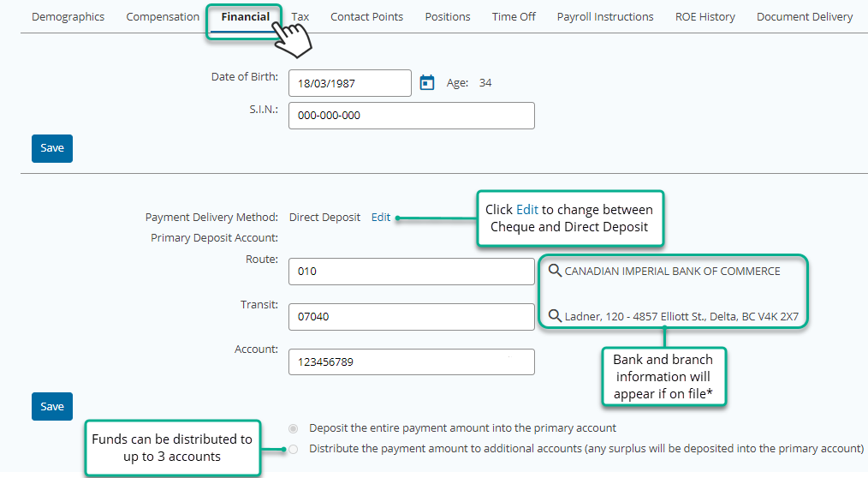Viewport: 868px width, 478px height.
Task: Open the Compensation tab
Action: (x=163, y=16)
